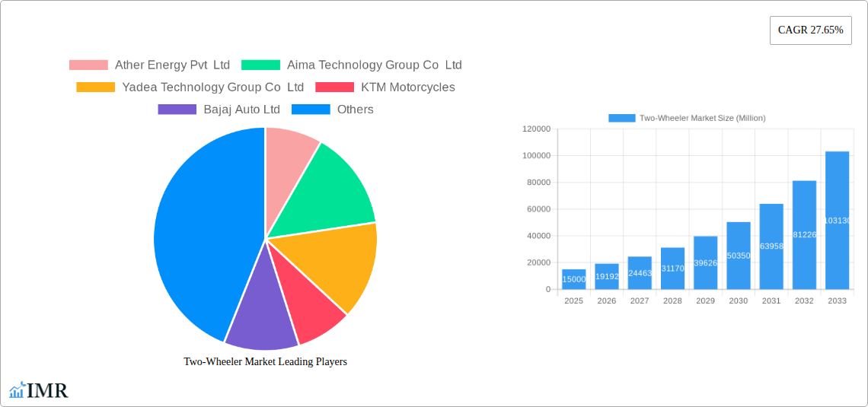
Task: Click the KTM Motorcycles legend color box
Action: [x=334, y=87]
